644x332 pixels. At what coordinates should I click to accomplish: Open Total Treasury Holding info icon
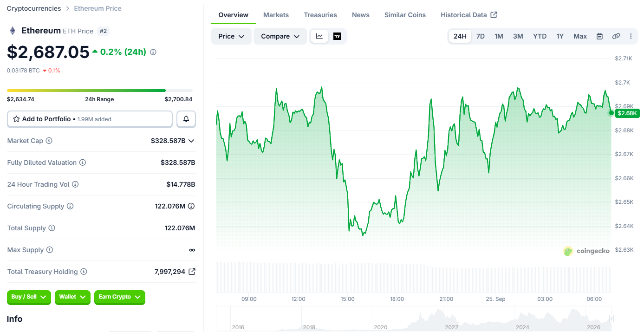coord(84,272)
